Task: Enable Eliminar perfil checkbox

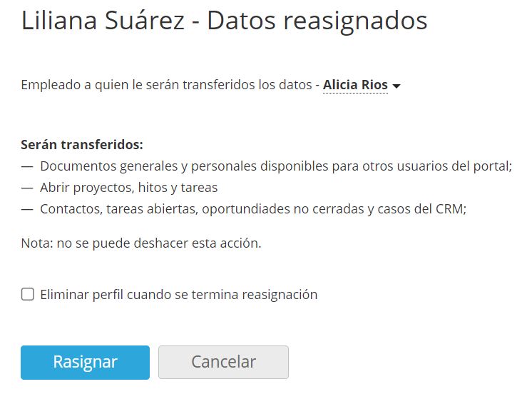Action: click(28, 294)
